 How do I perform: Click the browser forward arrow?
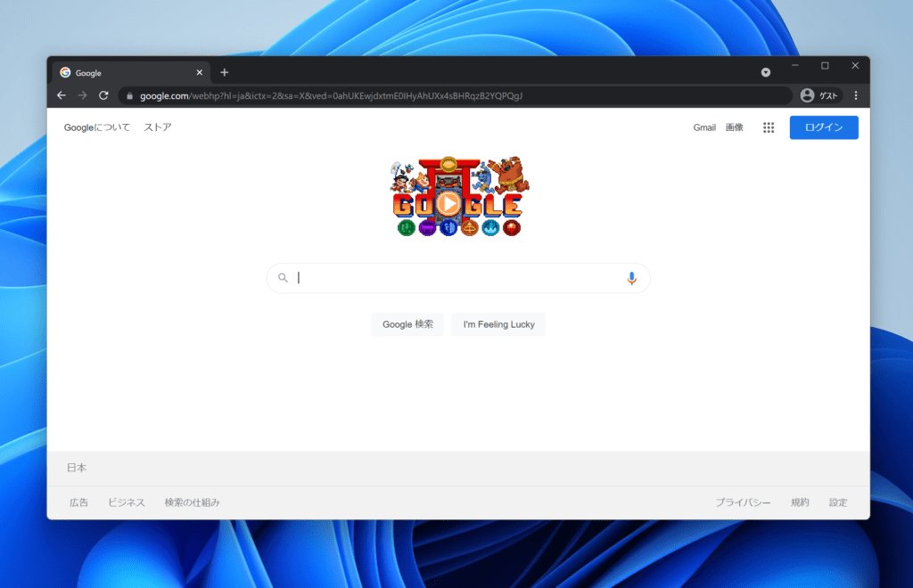[x=82, y=95]
